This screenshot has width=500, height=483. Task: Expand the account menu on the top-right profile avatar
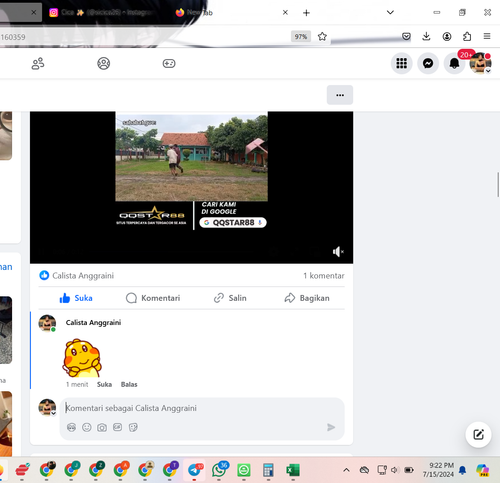(x=480, y=63)
